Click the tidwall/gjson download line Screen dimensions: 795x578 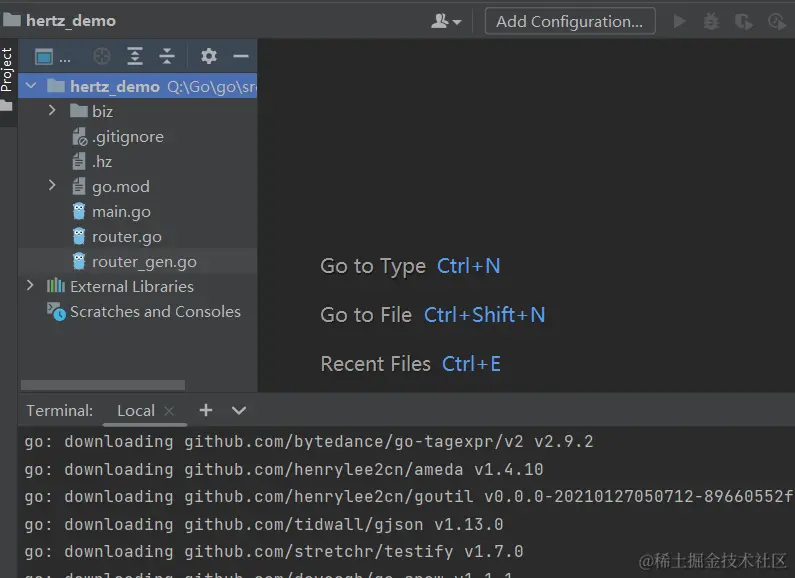coord(264,524)
